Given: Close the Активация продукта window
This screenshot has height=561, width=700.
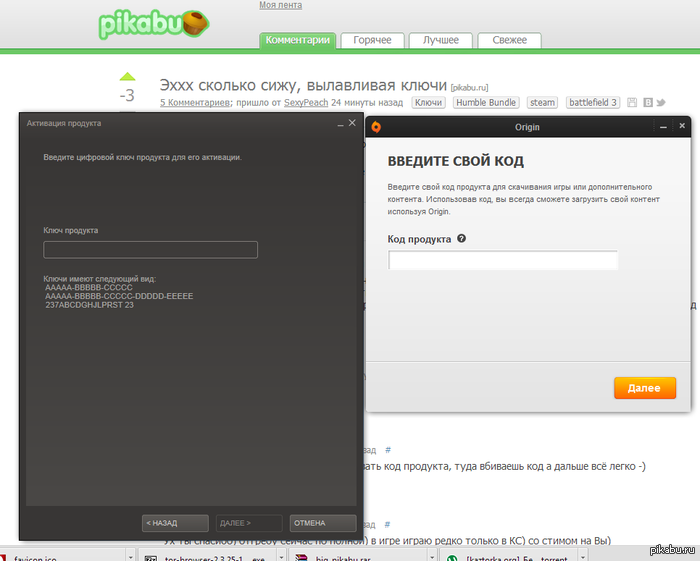Looking at the screenshot, I should tap(352, 123).
